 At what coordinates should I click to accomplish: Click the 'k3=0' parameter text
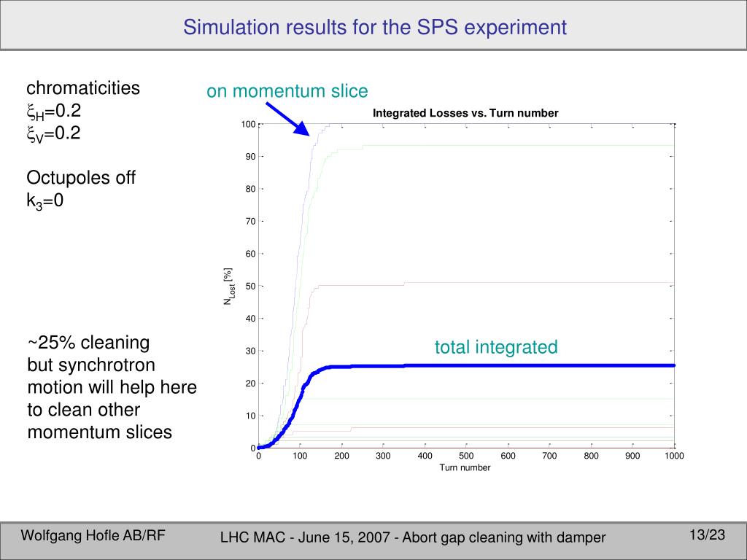pos(44,201)
